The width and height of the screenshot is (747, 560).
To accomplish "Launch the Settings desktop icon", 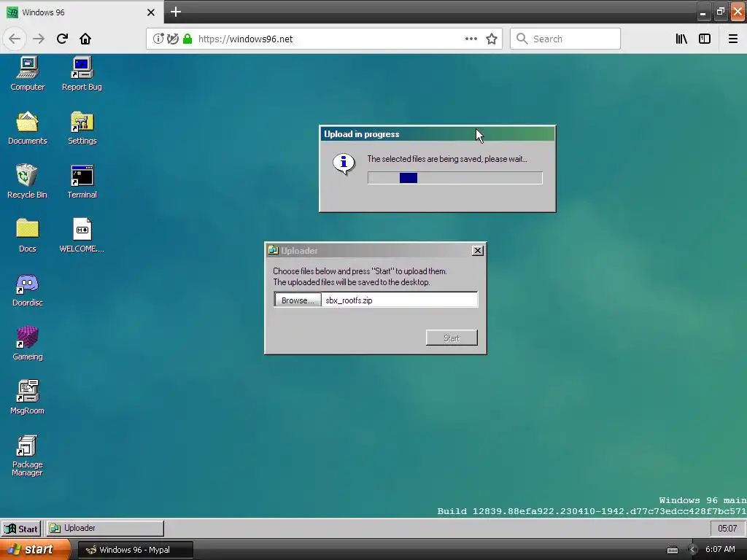I will pyautogui.click(x=82, y=127).
